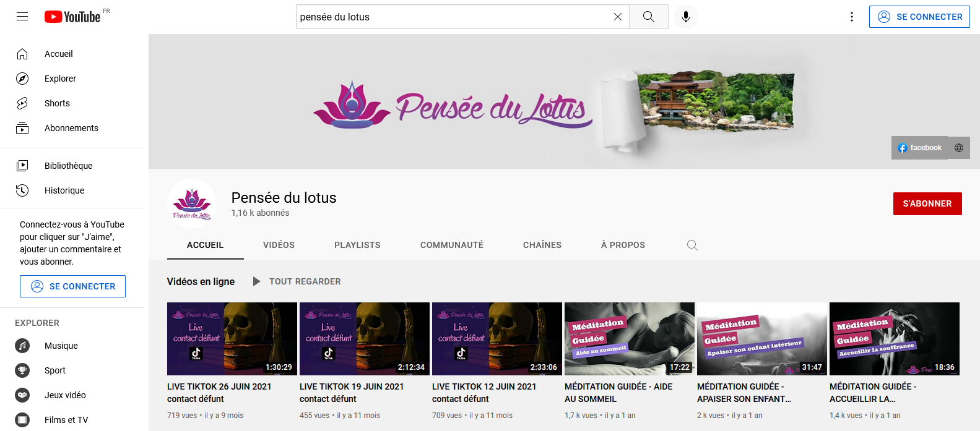
Task: Open the Aide au sommeil thumbnail
Action: pyautogui.click(x=630, y=339)
